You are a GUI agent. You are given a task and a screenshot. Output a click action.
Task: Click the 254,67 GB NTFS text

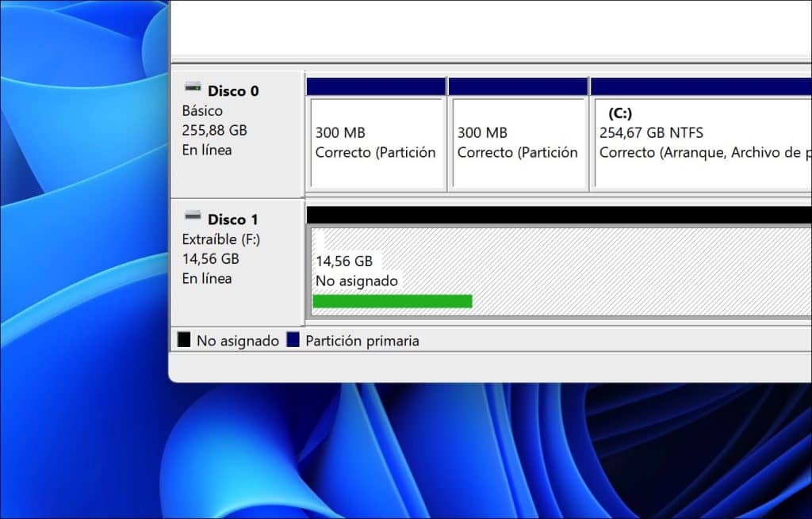(x=652, y=133)
